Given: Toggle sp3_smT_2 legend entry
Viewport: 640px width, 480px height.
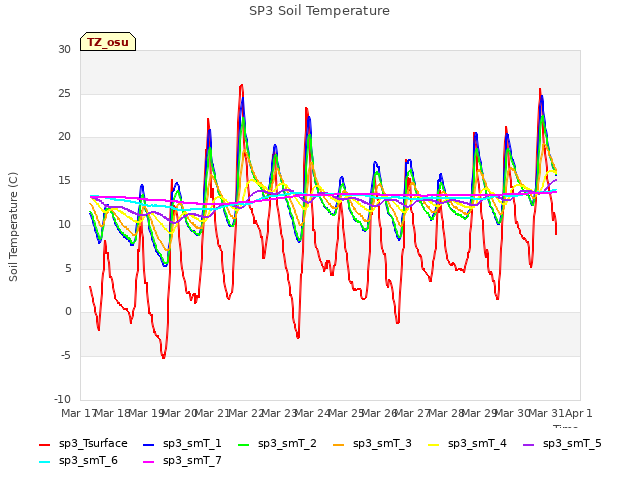Looking at the screenshot, I should (277, 443).
